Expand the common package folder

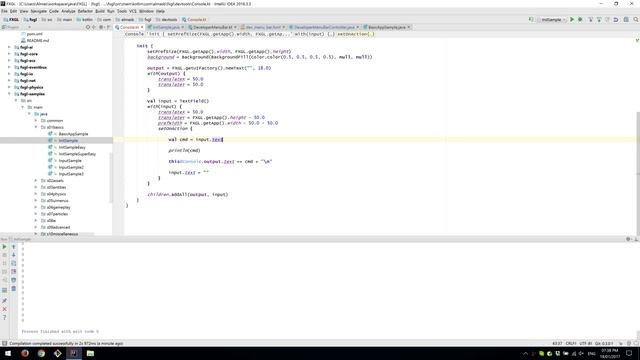coord(36,121)
